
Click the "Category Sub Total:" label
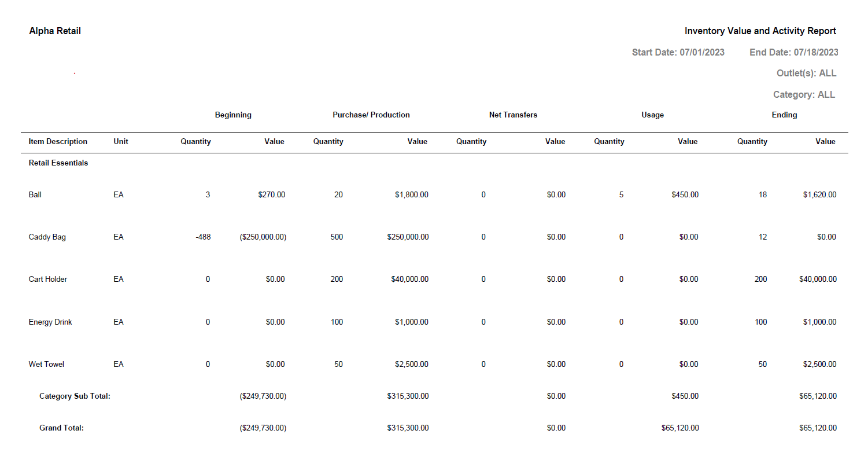click(75, 396)
